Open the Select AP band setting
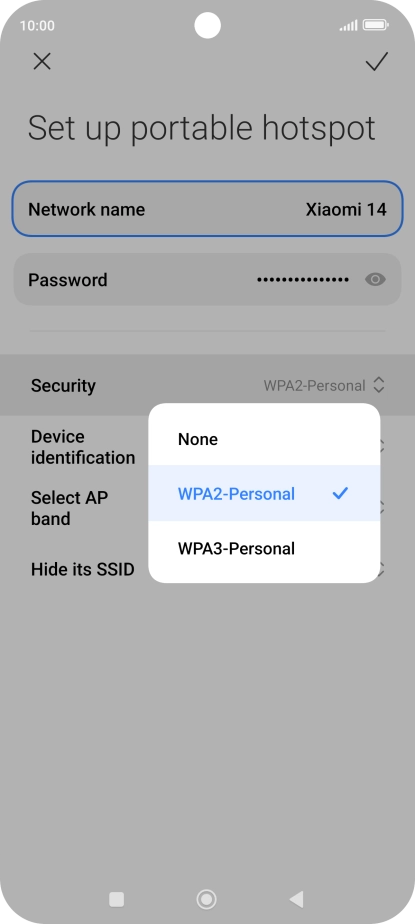This screenshot has height=924, width=415. (x=70, y=508)
